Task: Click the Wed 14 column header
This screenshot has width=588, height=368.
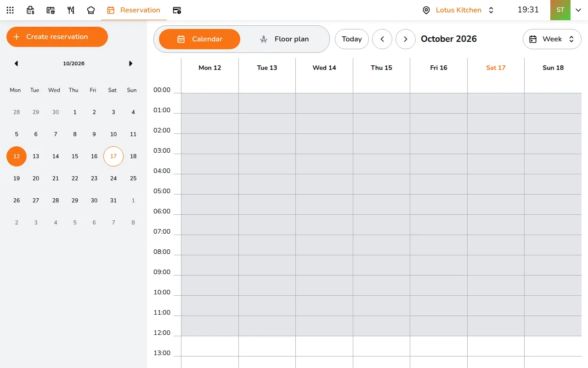Action: (x=324, y=68)
